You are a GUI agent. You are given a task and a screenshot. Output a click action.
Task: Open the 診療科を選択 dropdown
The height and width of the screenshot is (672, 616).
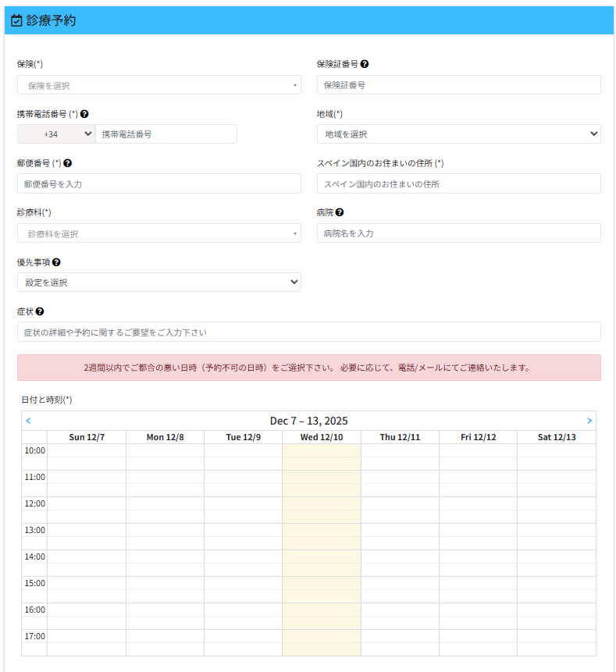coord(158,233)
